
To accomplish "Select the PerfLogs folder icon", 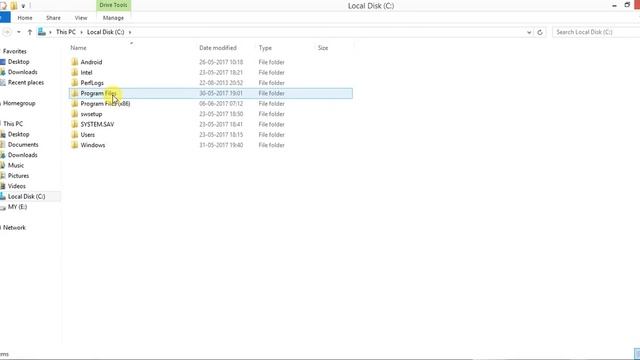I will (74, 83).
